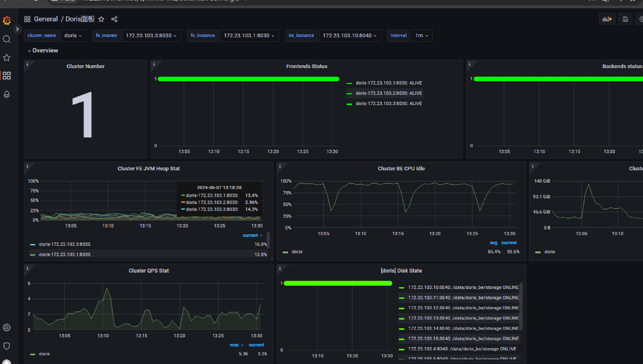
Task: Open Configuration gear in sidebar
Action: point(7,327)
